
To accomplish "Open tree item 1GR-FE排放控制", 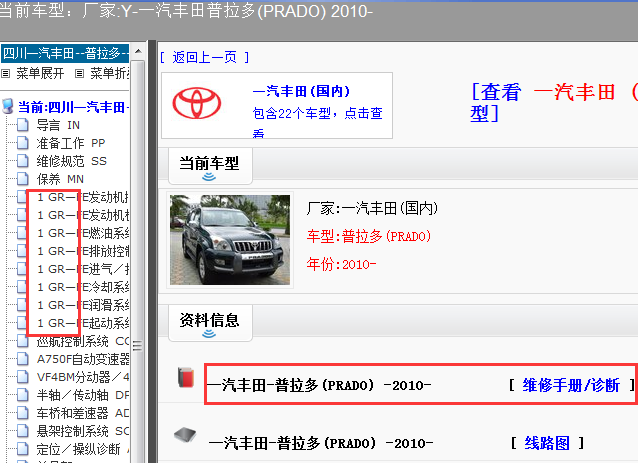I will pos(83,251).
